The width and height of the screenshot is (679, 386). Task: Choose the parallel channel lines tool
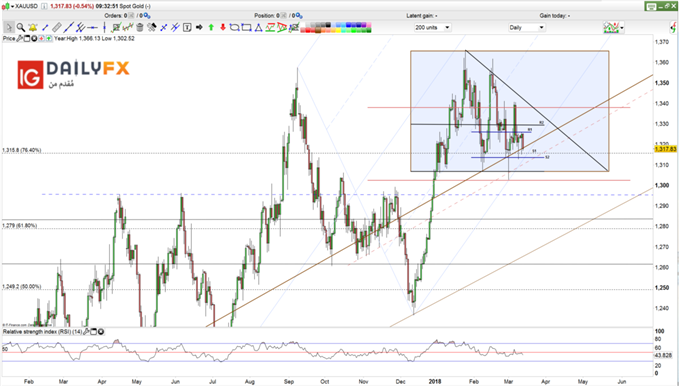(x=80, y=27)
